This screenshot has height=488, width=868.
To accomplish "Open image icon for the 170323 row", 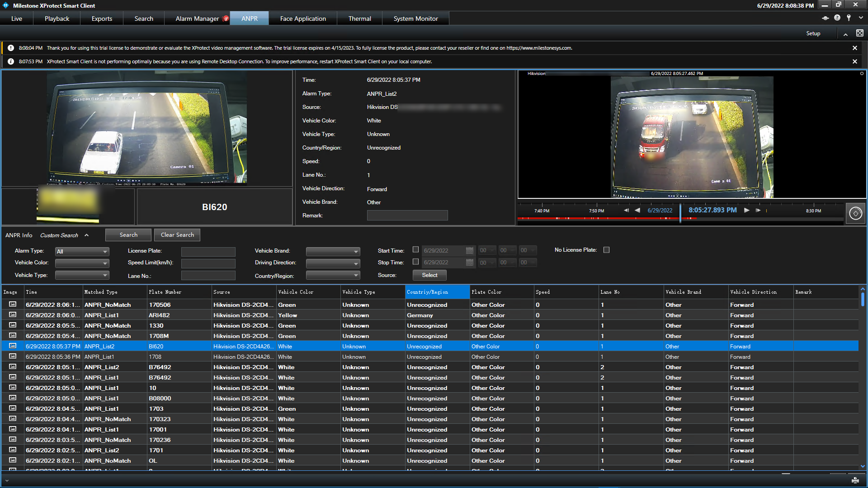I will [x=13, y=419].
